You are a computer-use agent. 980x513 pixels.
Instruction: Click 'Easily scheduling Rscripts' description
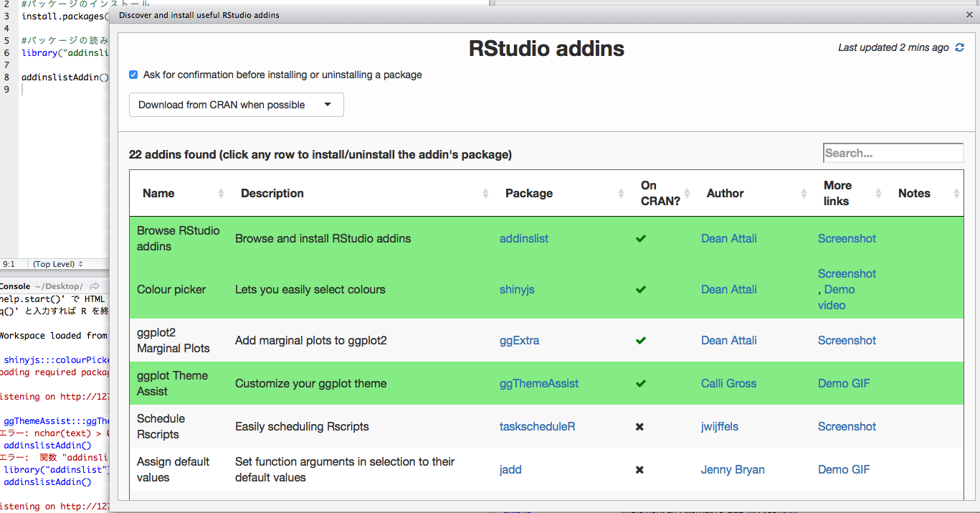pyautogui.click(x=302, y=426)
